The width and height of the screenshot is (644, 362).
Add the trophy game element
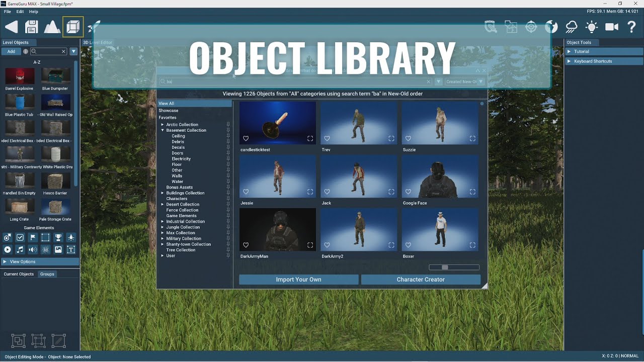(x=58, y=237)
